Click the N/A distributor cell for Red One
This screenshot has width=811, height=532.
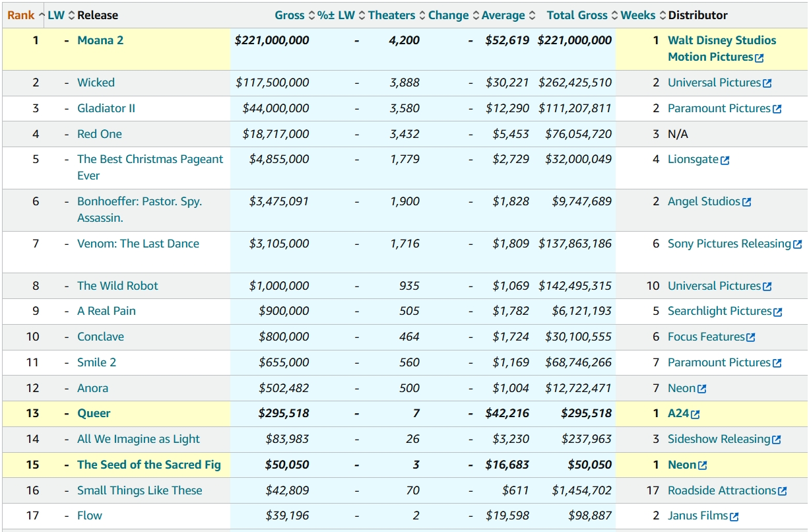(678, 134)
